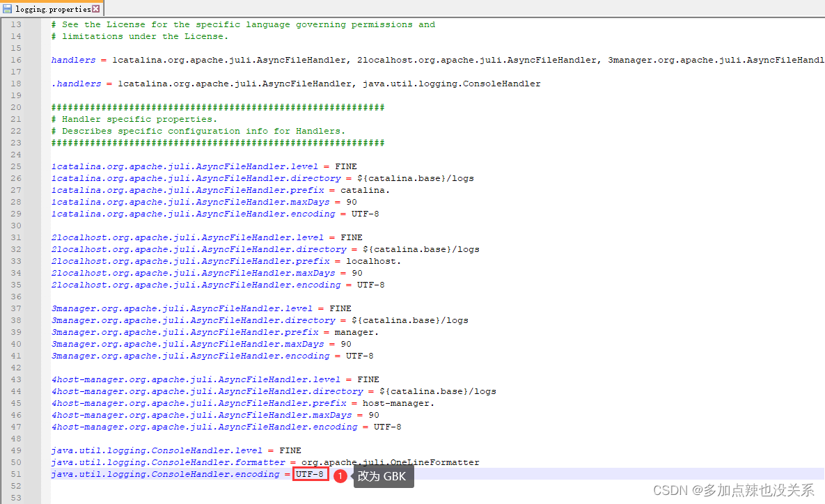
Task: Click the 'manager.' prefix value on line 39
Action: point(356,332)
